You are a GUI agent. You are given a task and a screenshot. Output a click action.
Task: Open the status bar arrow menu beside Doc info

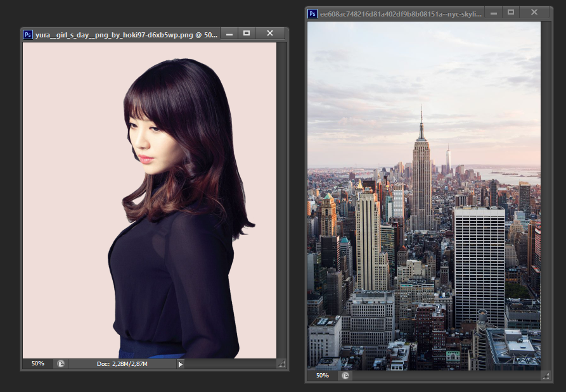click(x=180, y=364)
